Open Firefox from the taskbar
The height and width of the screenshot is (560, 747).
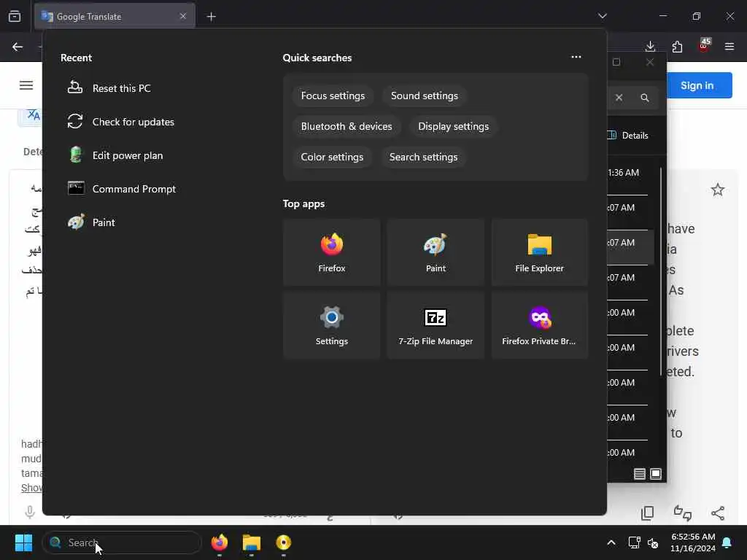(x=219, y=542)
